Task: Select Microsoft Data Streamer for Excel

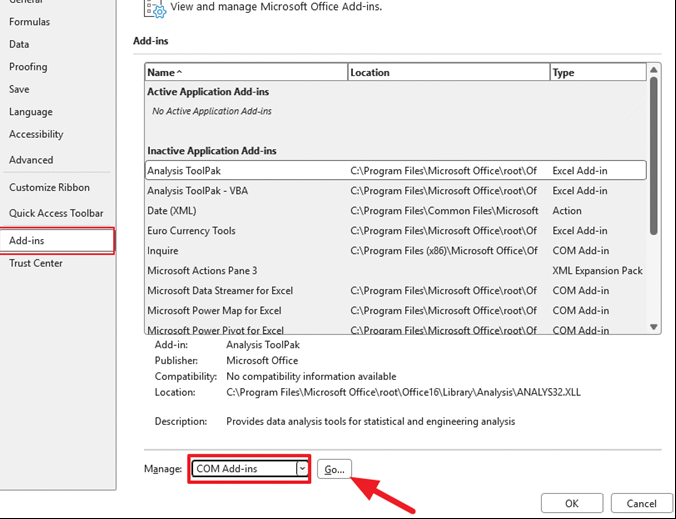Action: (x=396, y=291)
